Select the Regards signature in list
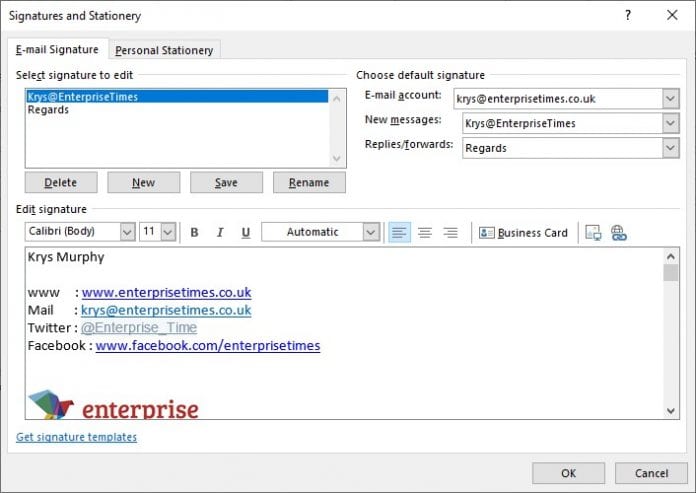696x493 pixels. [177, 110]
